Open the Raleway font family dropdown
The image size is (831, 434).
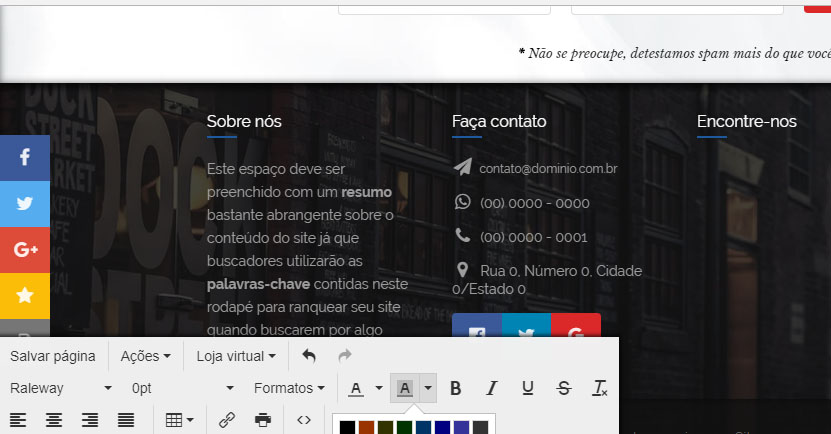60,388
